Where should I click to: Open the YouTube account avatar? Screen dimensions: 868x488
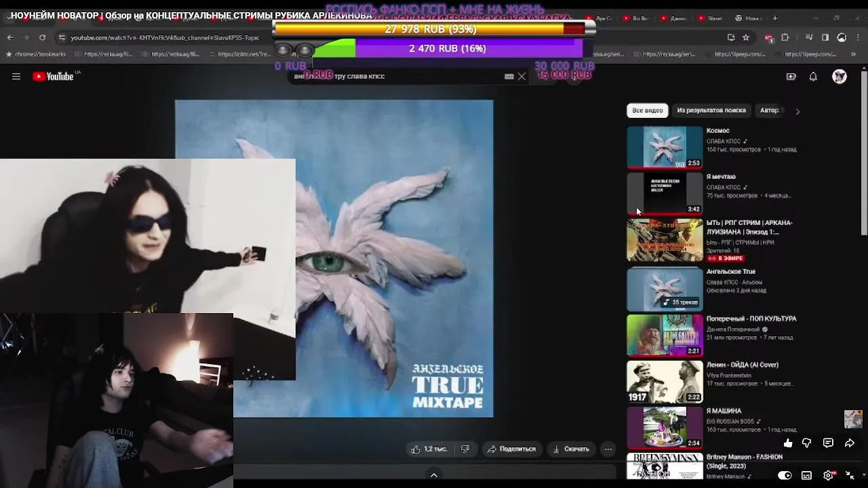click(840, 77)
